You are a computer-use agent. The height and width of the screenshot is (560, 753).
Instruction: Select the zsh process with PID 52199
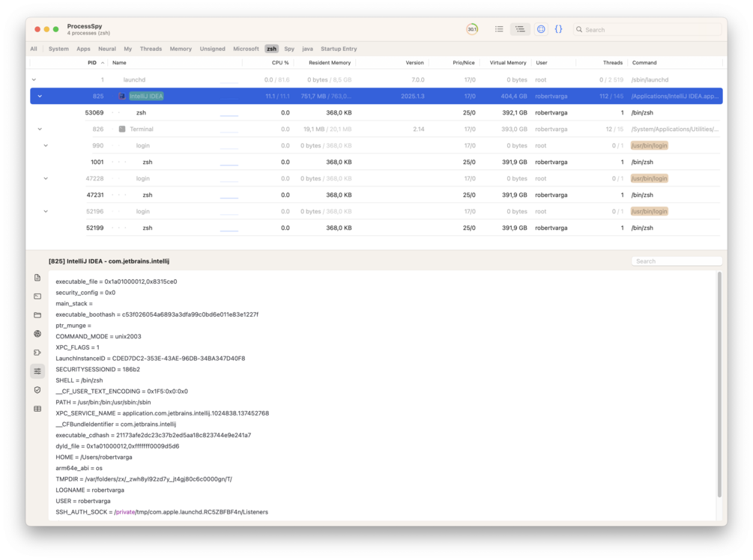375,228
